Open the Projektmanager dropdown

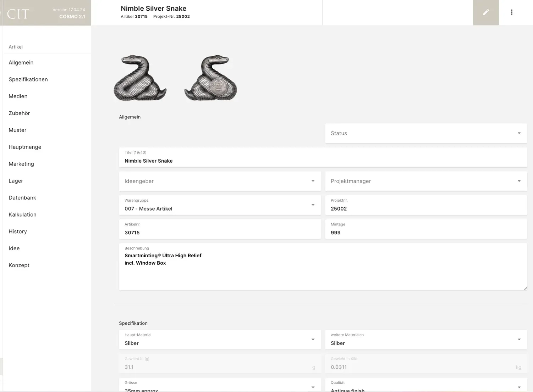click(426, 181)
